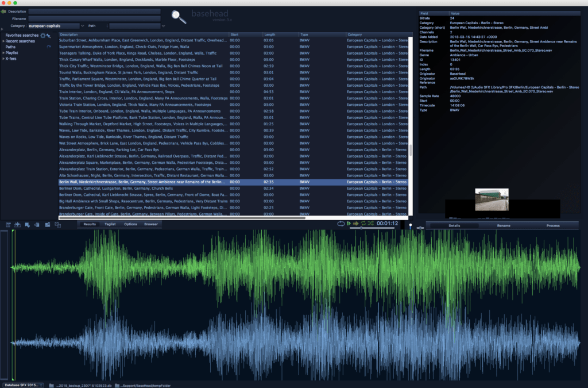Open the Path dropdown arrow

[x=163, y=26]
